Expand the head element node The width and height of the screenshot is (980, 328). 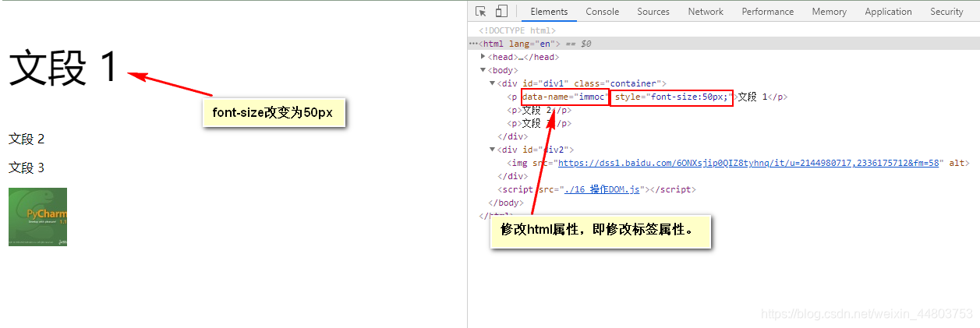483,57
